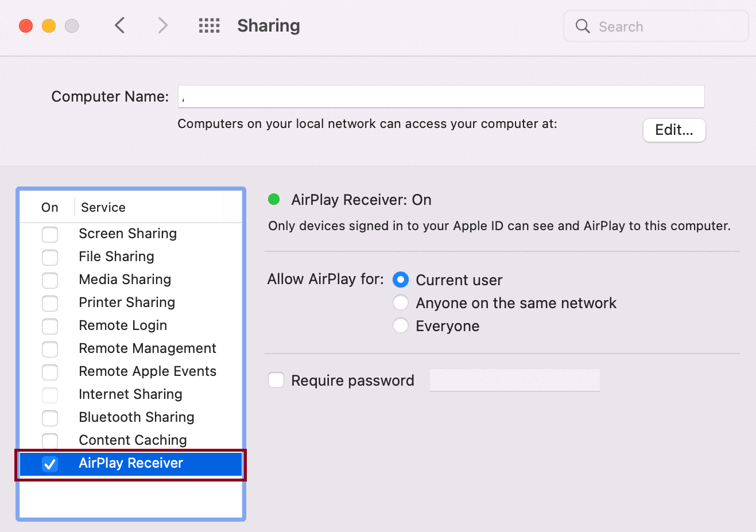Turn on Bluetooth Sharing
The image size is (756, 532).
pyautogui.click(x=50, y=418)
